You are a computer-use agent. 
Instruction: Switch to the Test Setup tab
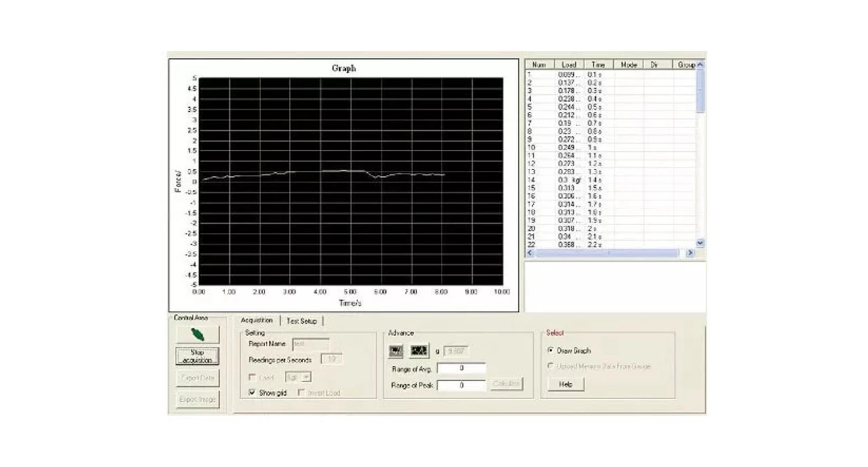pos(301,321)
